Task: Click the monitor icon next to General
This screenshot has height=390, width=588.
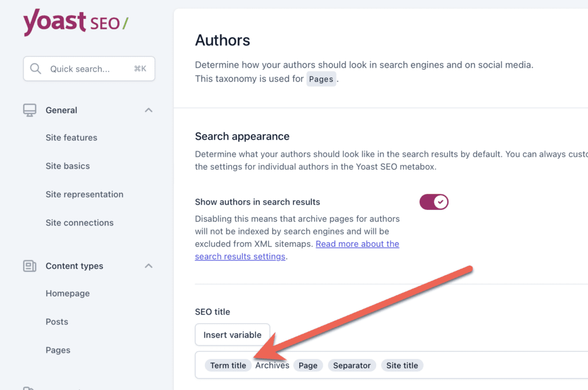Action: pos(29,110)
